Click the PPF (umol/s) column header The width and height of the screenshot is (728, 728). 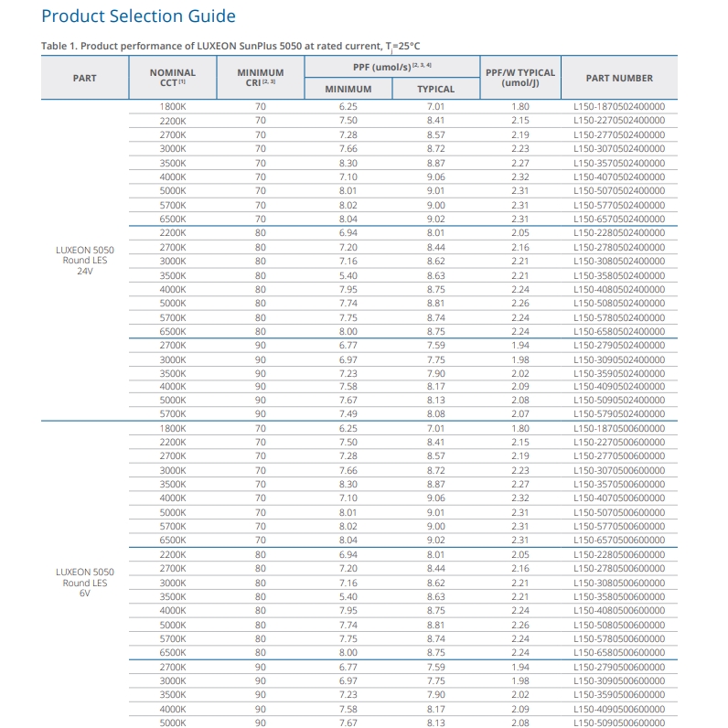coord(392,67)
